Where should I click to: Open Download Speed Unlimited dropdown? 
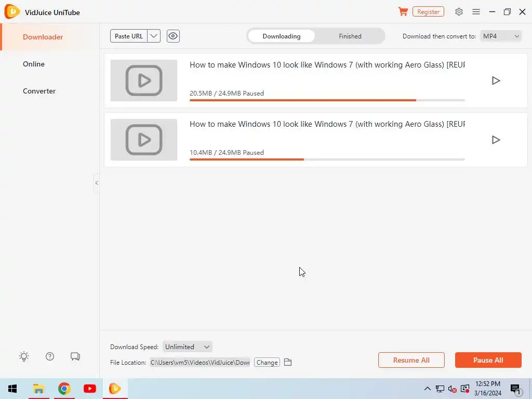click(187, 347)
